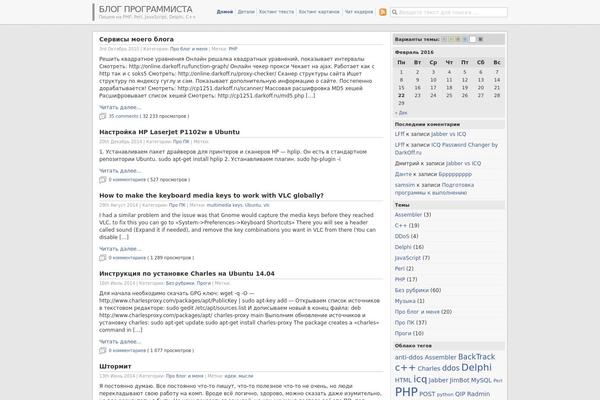The image size is (600, 400).
Task: Open the Детали navigation item
Action: (x=246, y=12)
